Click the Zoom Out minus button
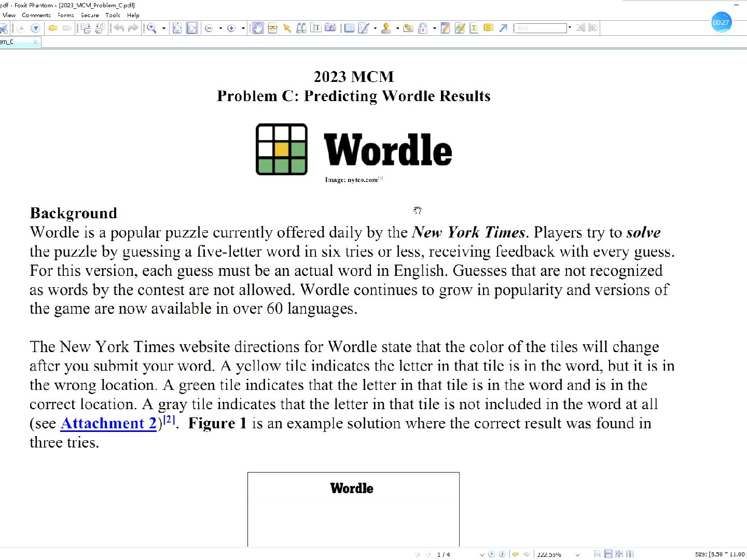 209,29
